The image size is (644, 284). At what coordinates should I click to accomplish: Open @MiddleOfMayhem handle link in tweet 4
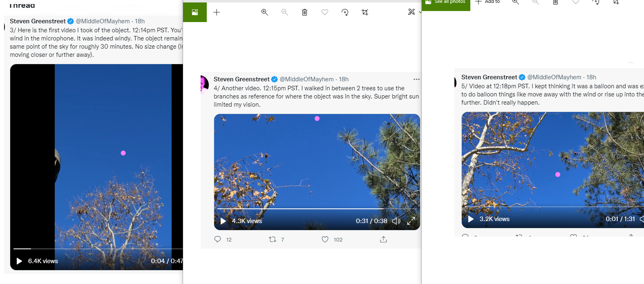[306, 79]
